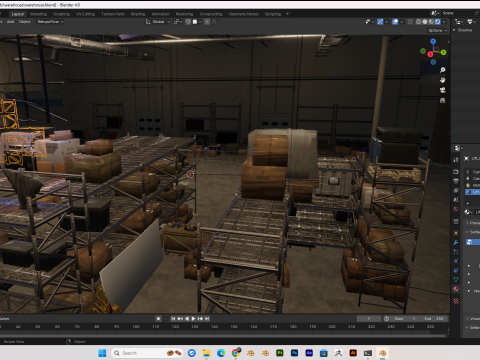Add a new workspace with plus button
This screenshot has width=480, height=360.
(288, 14)
